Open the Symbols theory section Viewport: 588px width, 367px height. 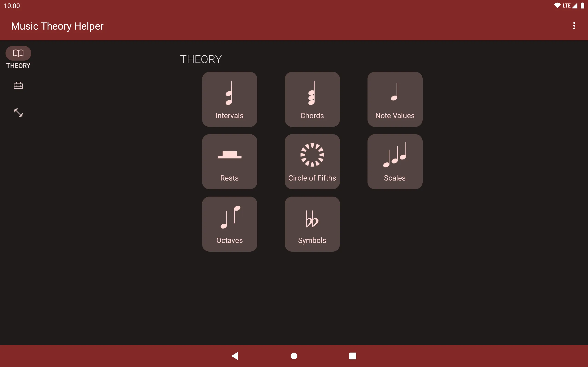[x=312, y=224]
